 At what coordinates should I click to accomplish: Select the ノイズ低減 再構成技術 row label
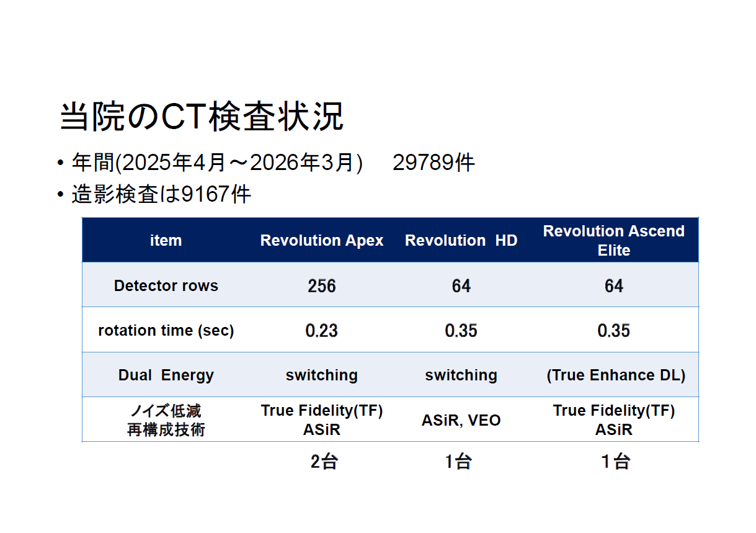[166, 420]
